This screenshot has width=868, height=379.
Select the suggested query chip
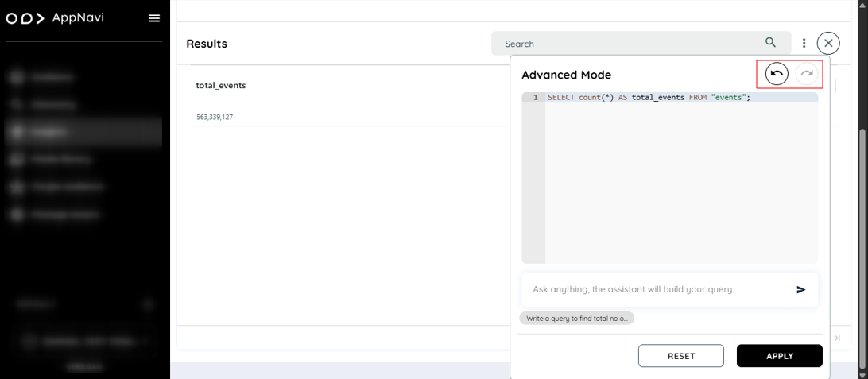pos(576,319)
